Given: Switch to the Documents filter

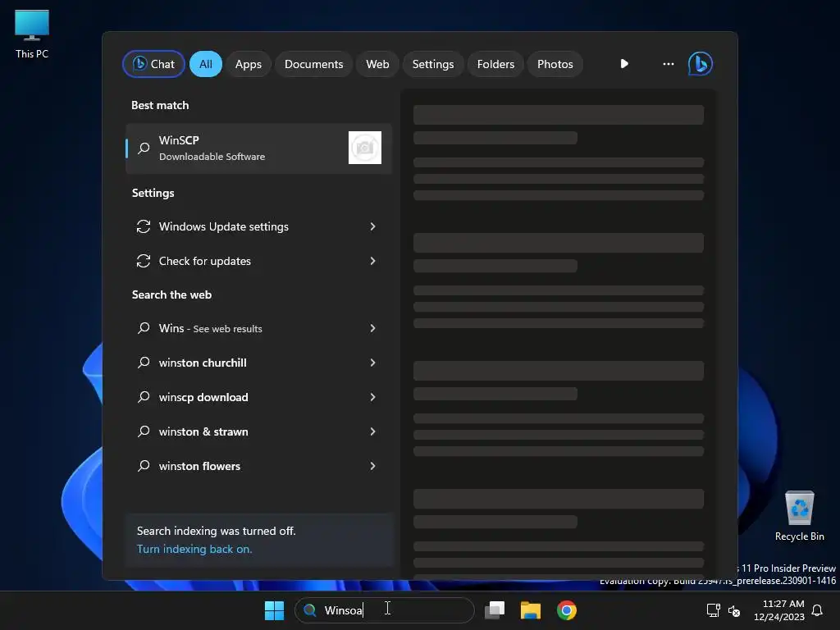Looking at the screenshot, I should 313,64.
